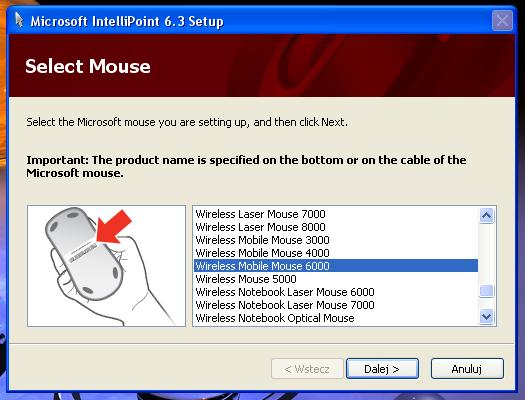
Task: Click the Select Mouse header banner
Action: pyautogui.click(x=262, y=66)
